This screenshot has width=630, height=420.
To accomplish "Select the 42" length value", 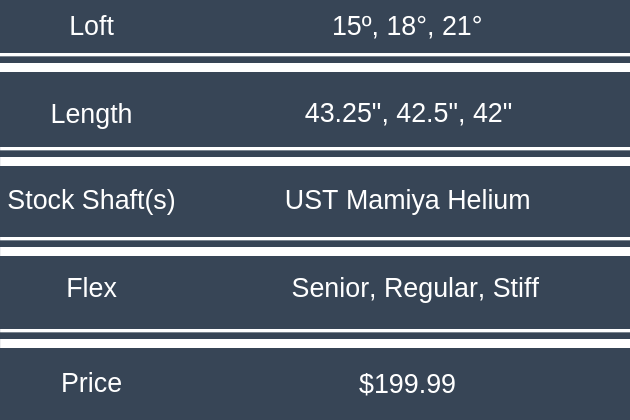I will [492, 114].
